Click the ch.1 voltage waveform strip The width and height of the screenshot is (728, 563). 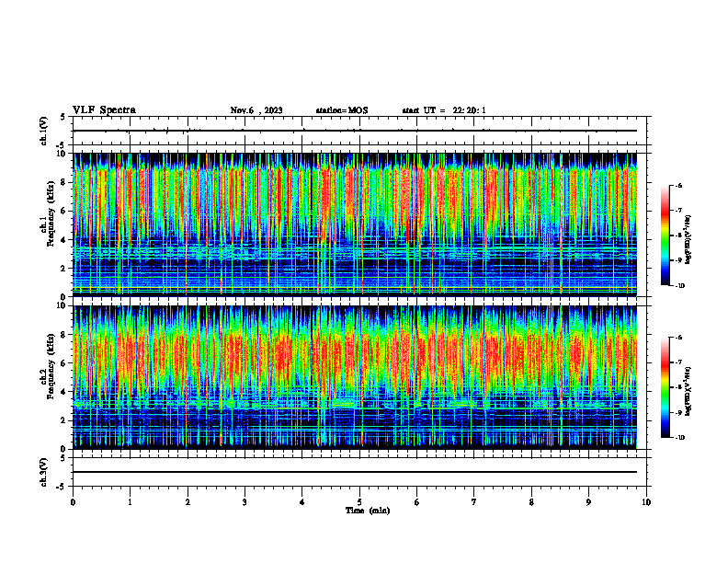pos(359,131)
